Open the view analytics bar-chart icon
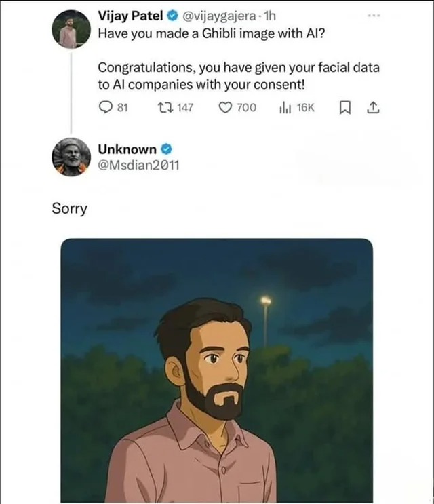 (x=285, y=107)
